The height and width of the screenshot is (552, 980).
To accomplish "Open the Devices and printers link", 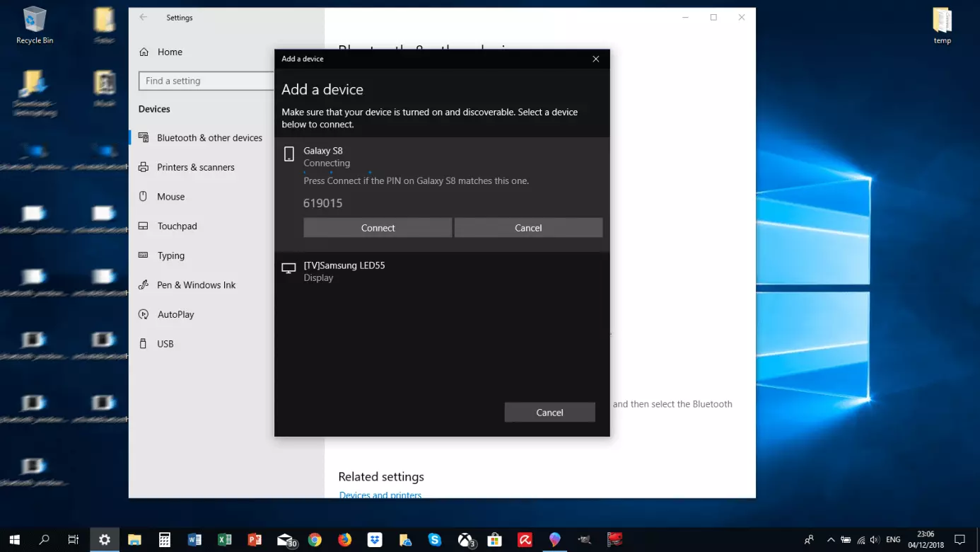I will pos(380,495).
